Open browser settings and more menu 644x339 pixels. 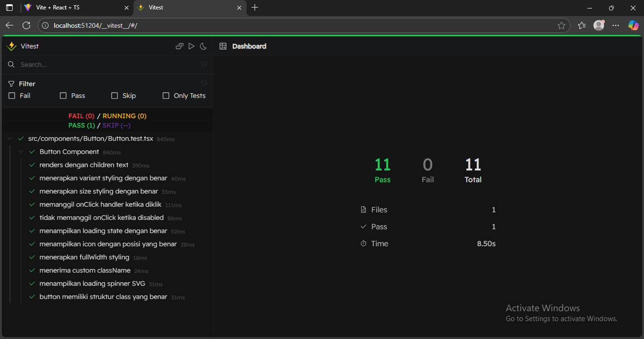click(x=615, y=25)
